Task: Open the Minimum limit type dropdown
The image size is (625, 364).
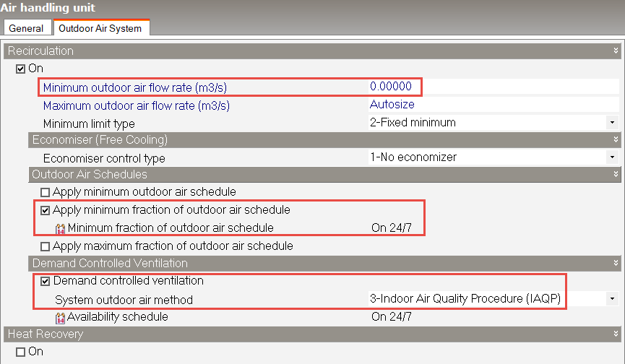Action: tap(612, 123)
